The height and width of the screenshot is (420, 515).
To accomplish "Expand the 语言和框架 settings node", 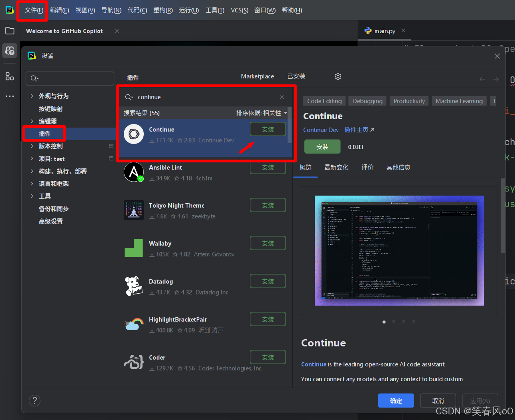I will click(32, 184).
